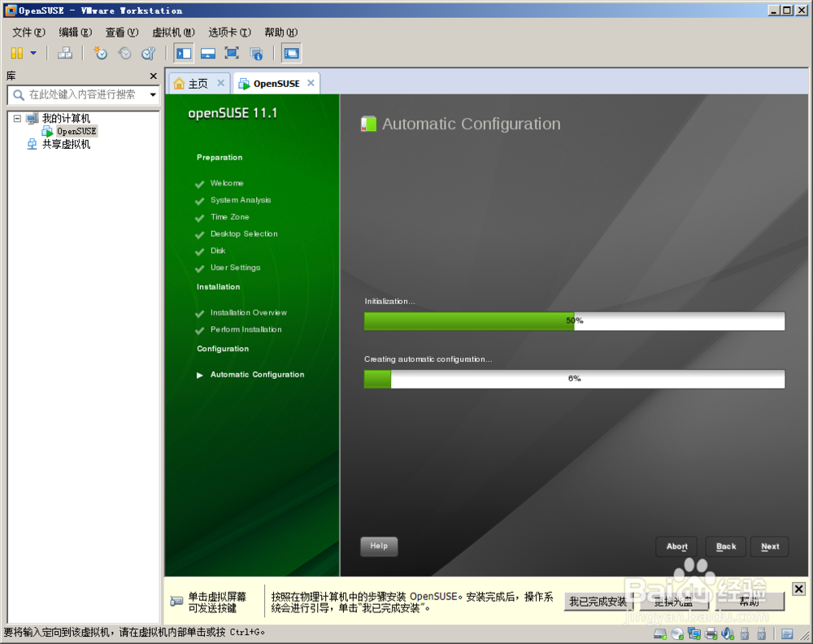This screenshot has height=644, width=813.
Task: Switch to the 主页 home tab
Action: [198, 84]
